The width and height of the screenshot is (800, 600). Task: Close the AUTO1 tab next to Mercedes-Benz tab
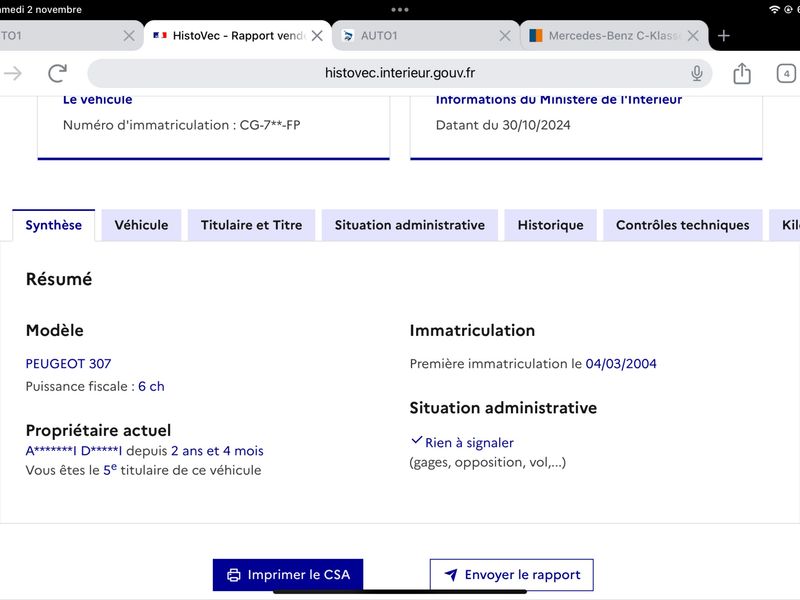505,36
